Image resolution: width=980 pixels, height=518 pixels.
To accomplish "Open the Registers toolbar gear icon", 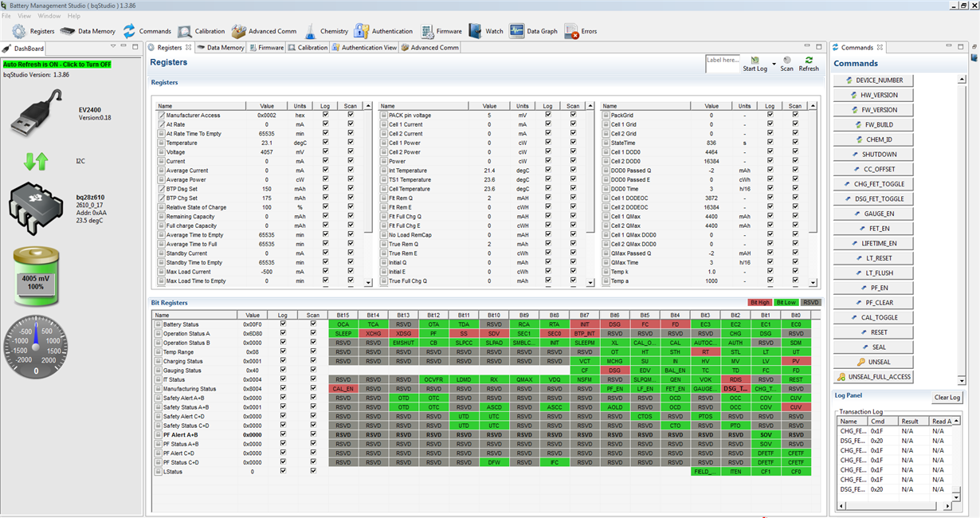I will (19, 31).
